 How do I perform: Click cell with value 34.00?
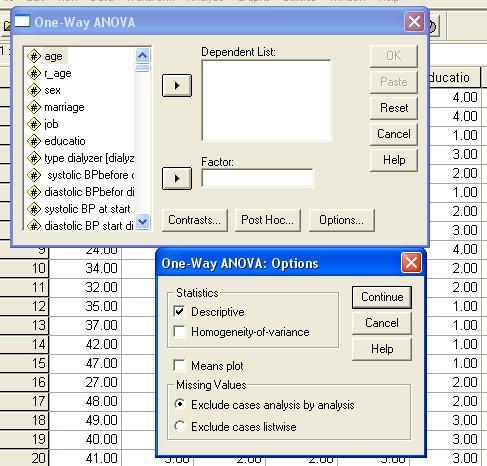86,268
